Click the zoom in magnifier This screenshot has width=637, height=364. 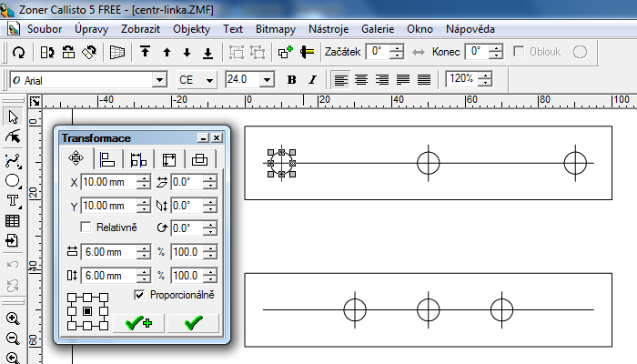click(13, 318)
